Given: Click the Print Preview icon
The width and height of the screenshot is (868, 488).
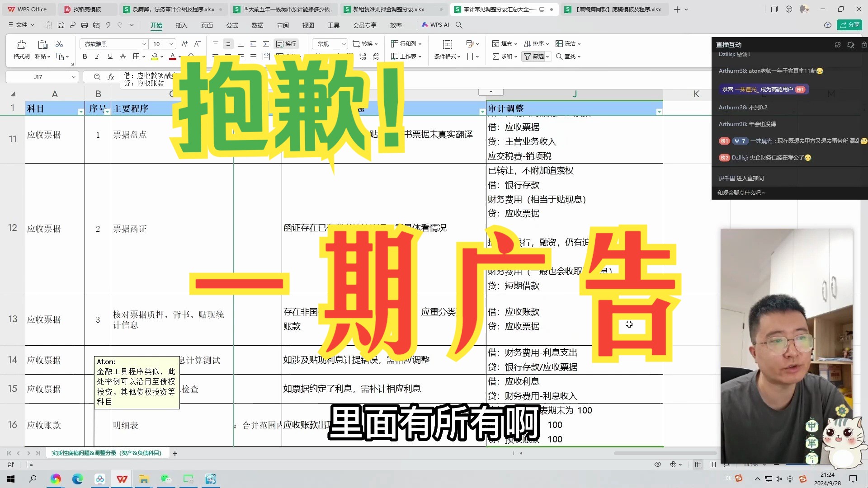Looking at the screenshot, I should 96,25.
